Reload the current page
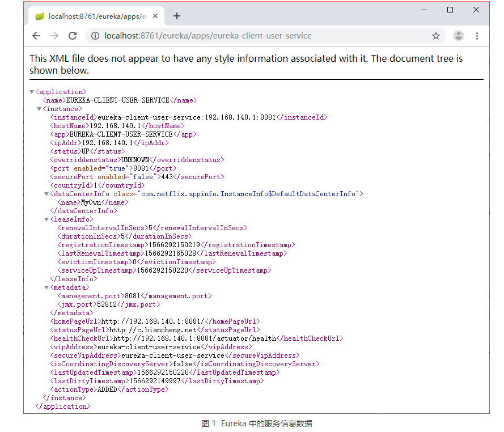 click(73, 36)
